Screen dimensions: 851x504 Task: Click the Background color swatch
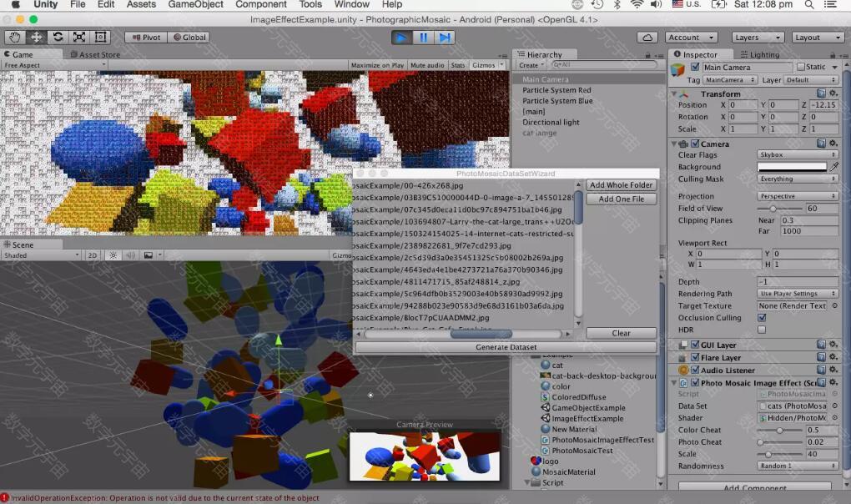click(x=792, y=167)
